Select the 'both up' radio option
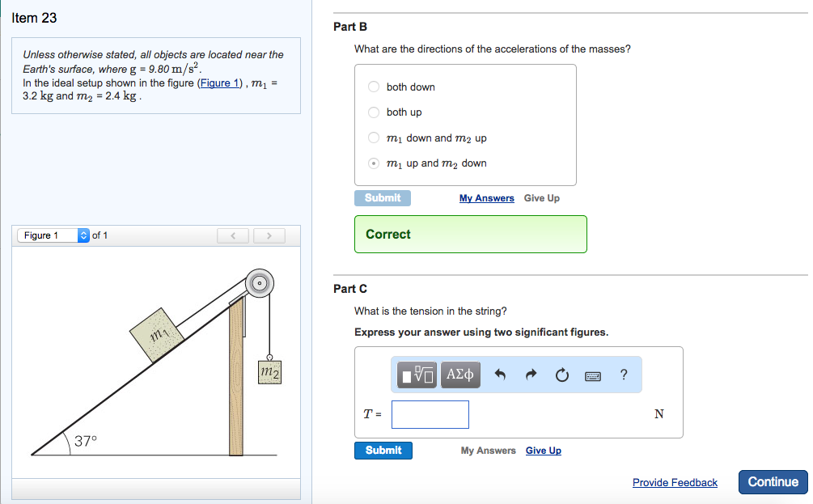Image resolution: width=813 pixels, height=504 pixels. [x=373, y=112]
